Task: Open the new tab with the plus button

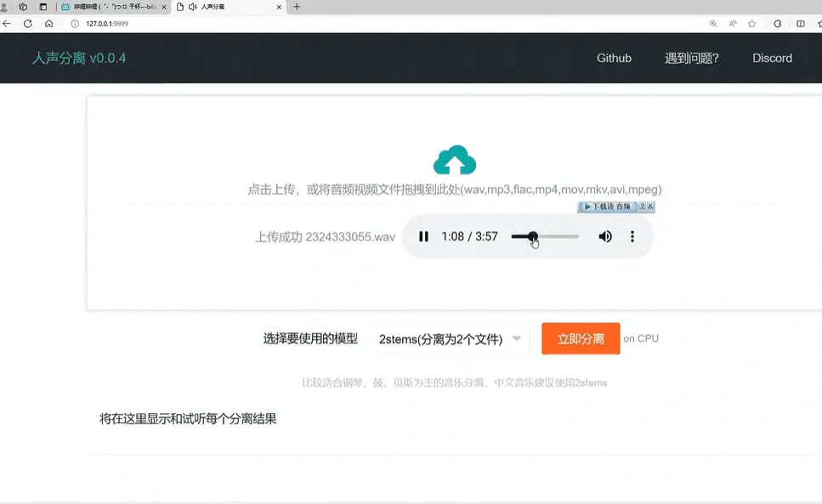Action: tap(294, 7)
